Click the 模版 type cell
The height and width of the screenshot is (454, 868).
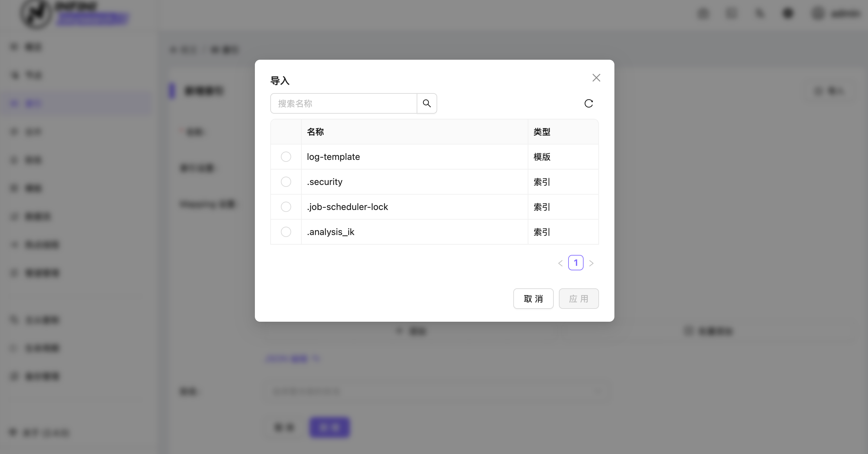coord(542,157)
